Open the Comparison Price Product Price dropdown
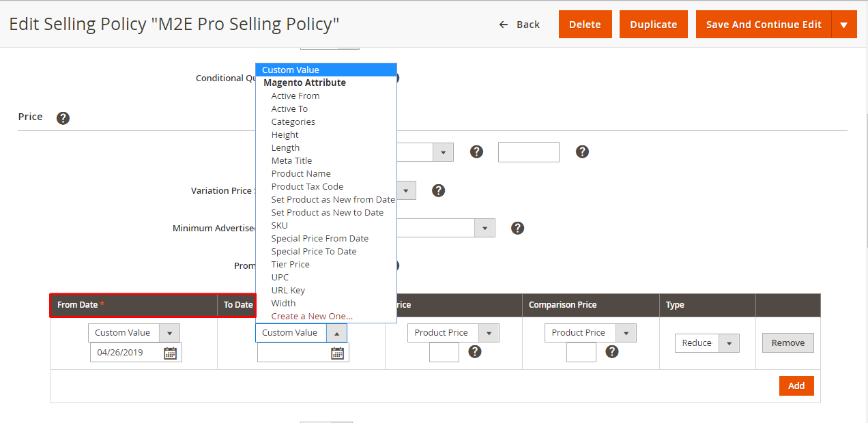Viewport: 868px width, 423px height. tap(590, 333)
